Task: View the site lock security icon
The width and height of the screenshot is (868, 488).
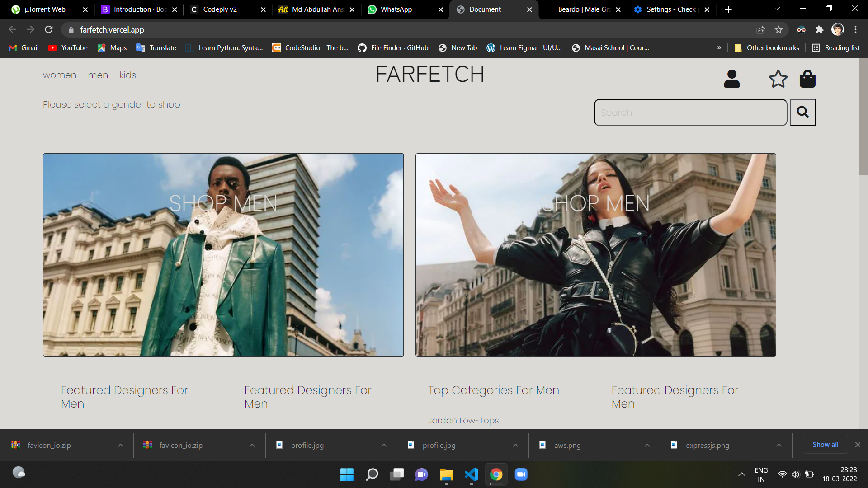Action: pyautogui.click(x=71, y=29)
